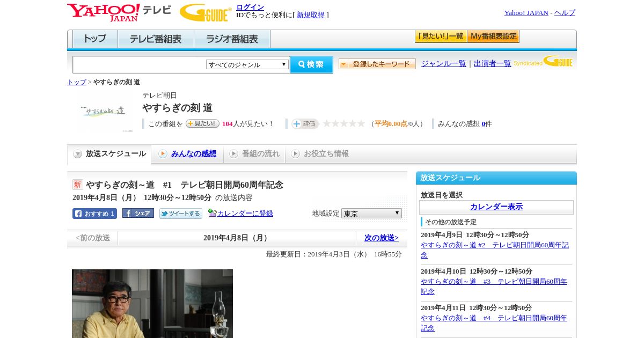Click ジャンル一覧 link
Screen dimensions: 644x338
point(444,63)
